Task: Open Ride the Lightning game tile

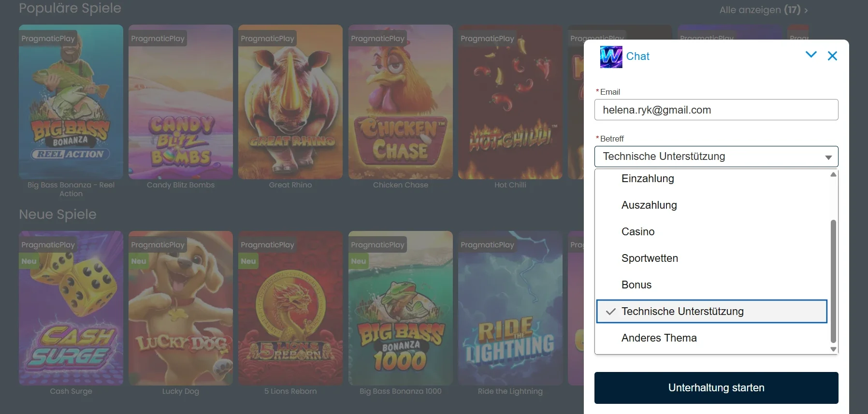Action: coord(510,308)
